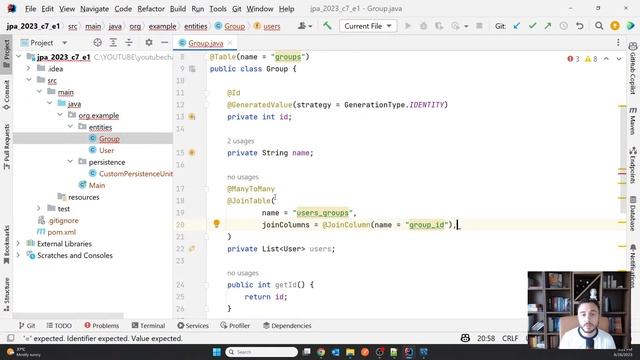Expand the .idea folder
Image resolution: width=640 pixels, height=360 pixels.
[x=29, y=68]
